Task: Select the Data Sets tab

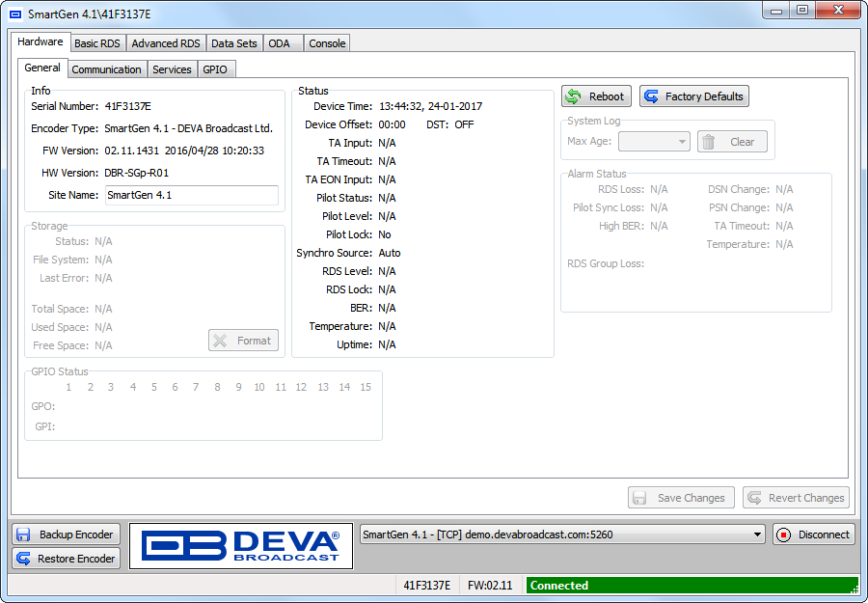Action: point(234,43)
